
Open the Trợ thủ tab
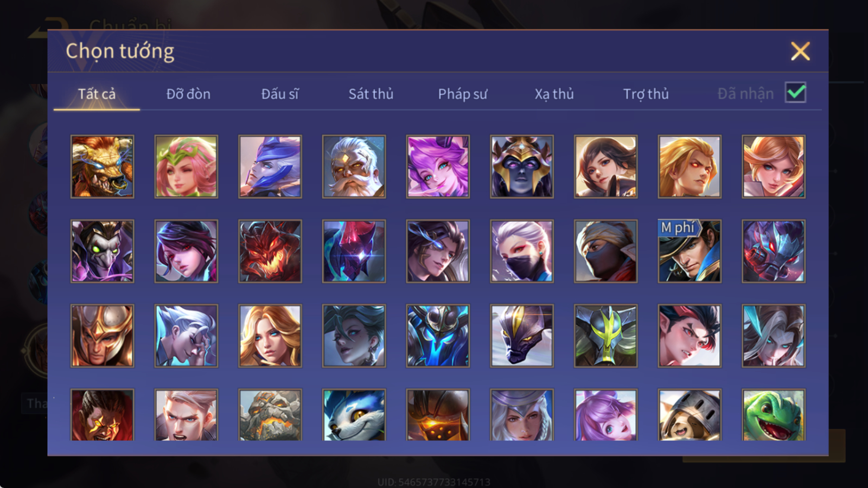coord(646,94)
